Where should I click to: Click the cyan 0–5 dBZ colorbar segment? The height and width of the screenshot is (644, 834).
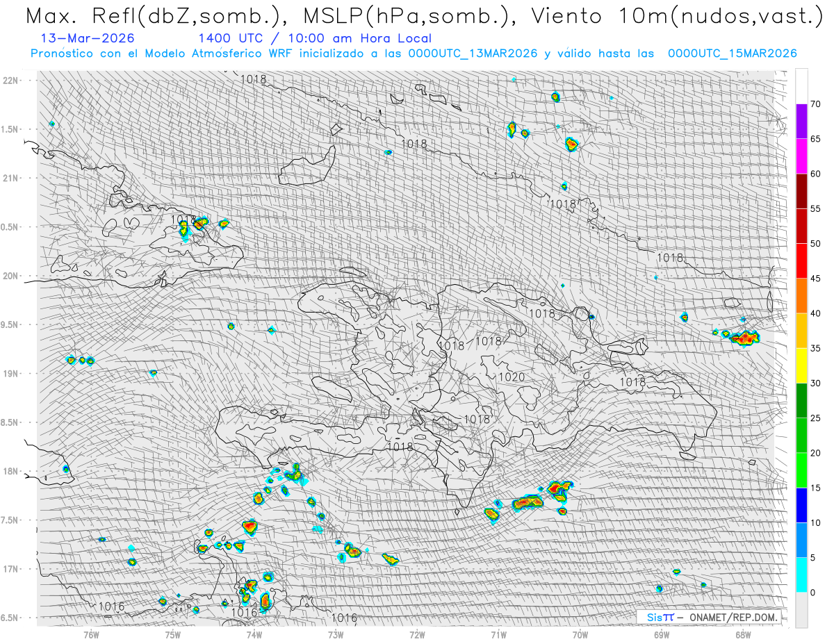(801, 575)
